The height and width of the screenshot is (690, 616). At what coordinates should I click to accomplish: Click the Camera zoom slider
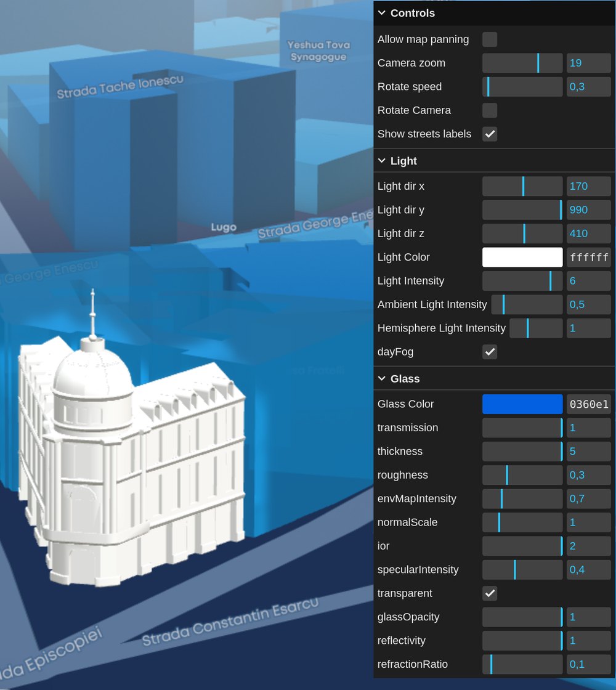[522, 63]
